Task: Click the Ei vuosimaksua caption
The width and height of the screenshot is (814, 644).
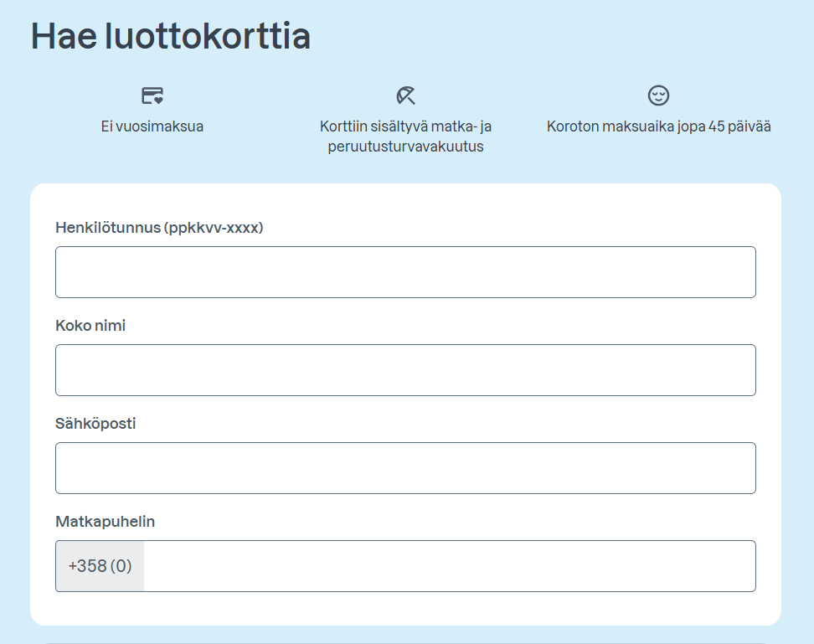Action: [x=152, y=127]
